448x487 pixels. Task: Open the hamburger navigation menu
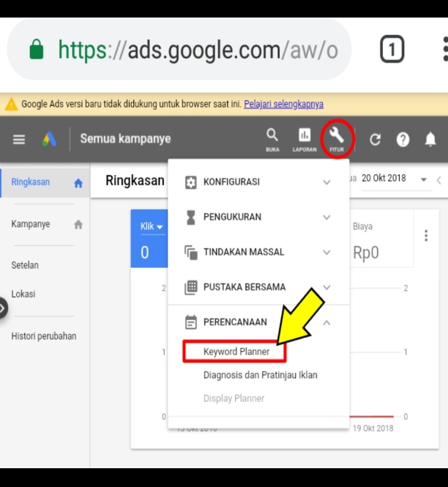[19, 139]
